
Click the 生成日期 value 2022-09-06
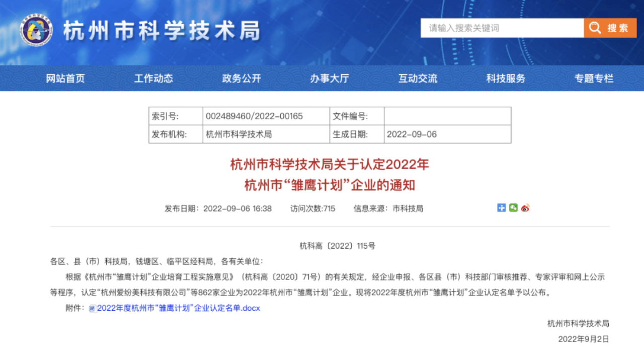pyautogui.click(x=412, y=134)
